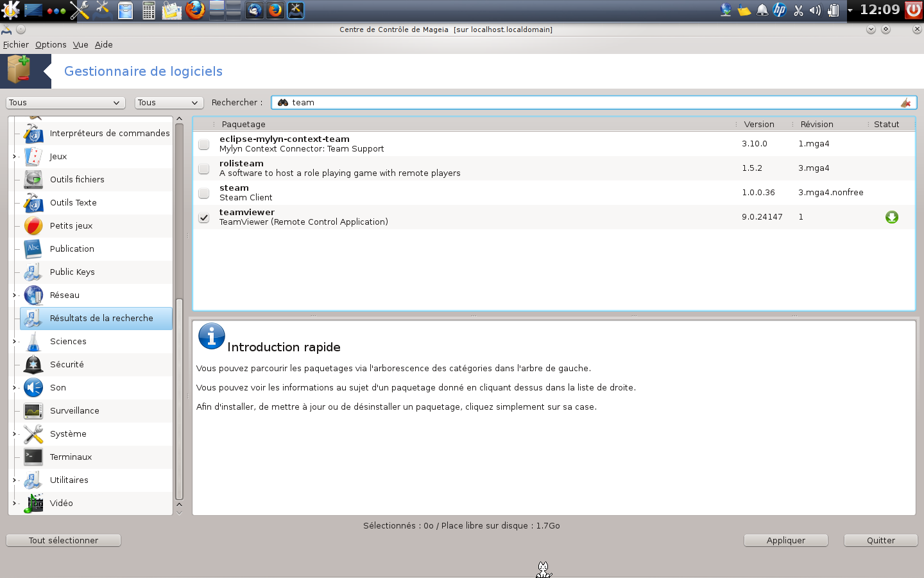Click the red power button icon

coord(914,10)
